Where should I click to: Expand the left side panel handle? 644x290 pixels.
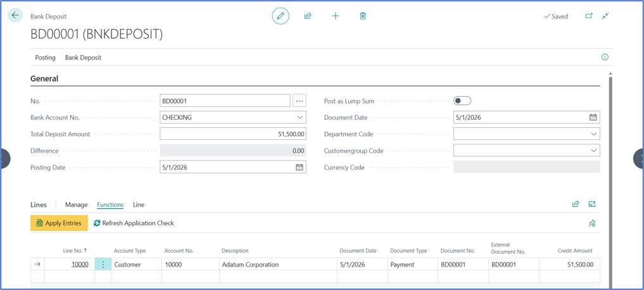pos(4,158)
